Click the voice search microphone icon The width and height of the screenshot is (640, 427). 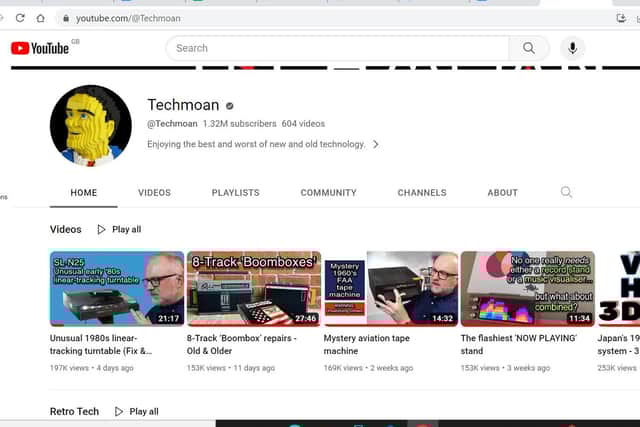[x=573, y=48]
